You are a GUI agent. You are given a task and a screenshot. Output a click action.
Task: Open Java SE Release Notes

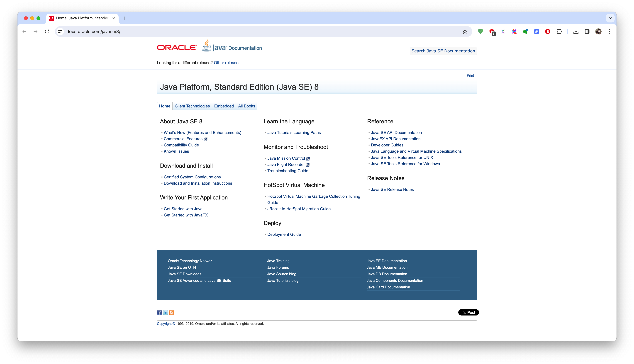point(392,189)
